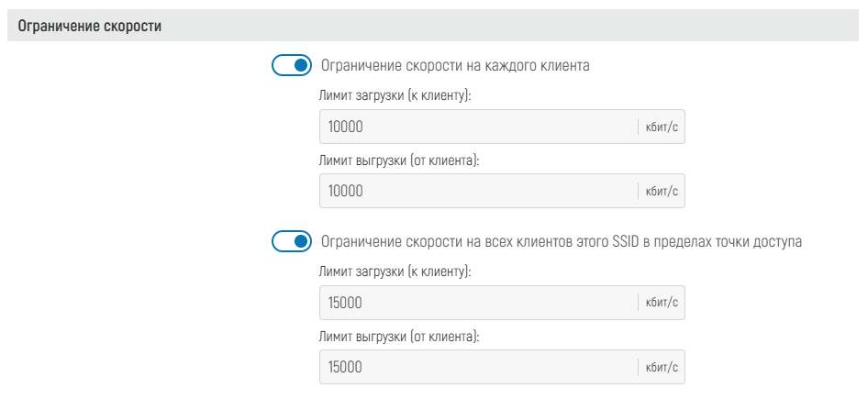Image resolution: width=868 pixels, height=399 pixels.
Task: Click the first 'Лимит выгрузки (от клиента)' label
Action: point(400,160)
